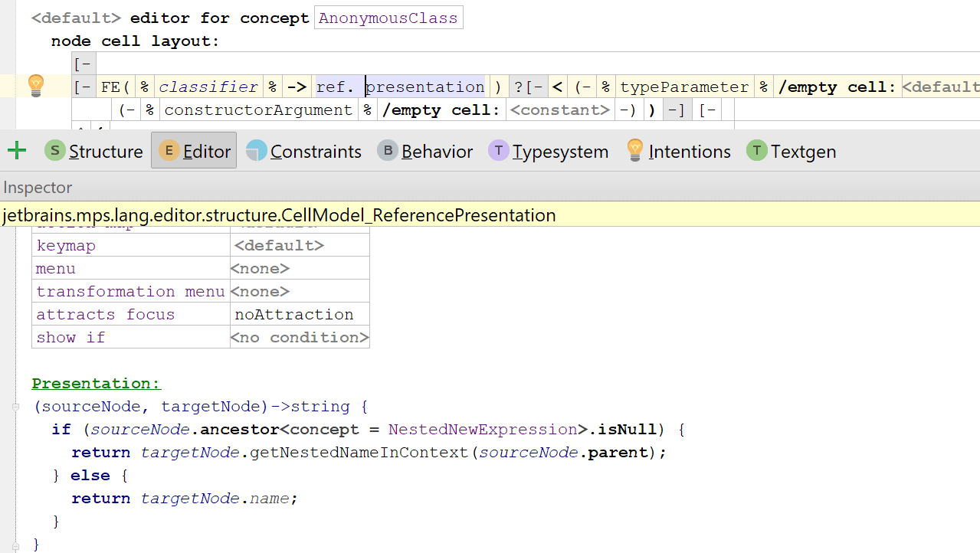Click the green S Structure icon

click(54, 151)
